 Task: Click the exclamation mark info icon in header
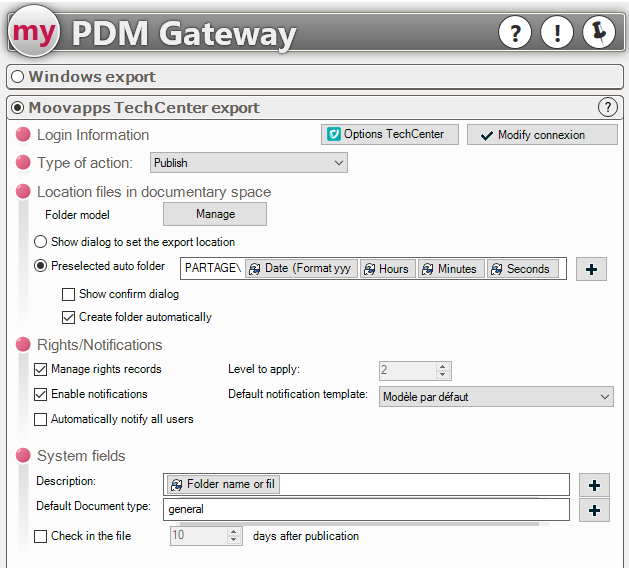pyautogui.click(x=557, y=33)
